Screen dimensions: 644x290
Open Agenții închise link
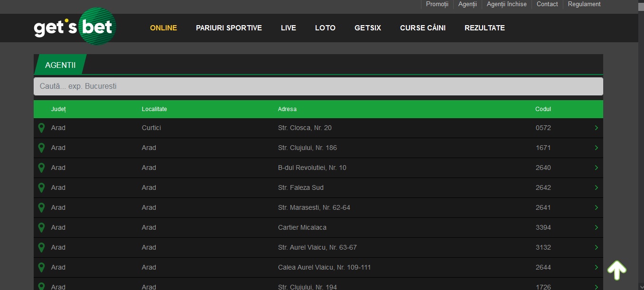click(507, 4)
